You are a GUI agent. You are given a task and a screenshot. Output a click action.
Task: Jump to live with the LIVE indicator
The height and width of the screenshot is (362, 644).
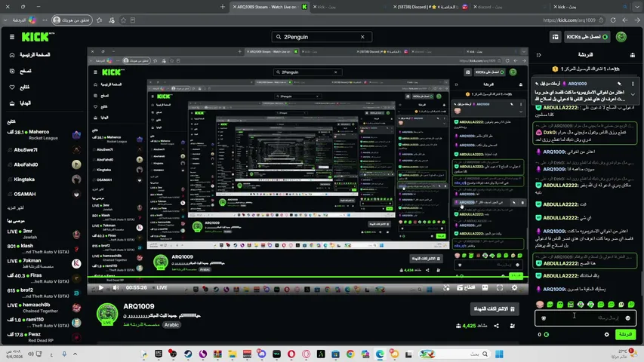161,287
